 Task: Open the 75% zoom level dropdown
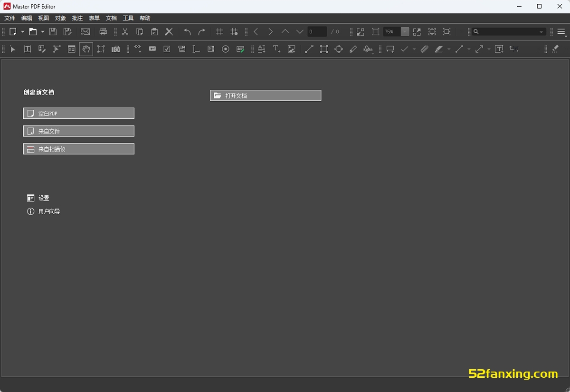405,32
